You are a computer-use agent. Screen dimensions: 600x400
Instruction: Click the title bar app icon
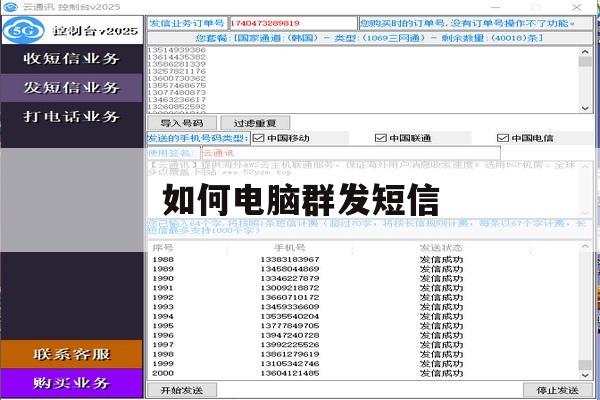pos(10,7)
